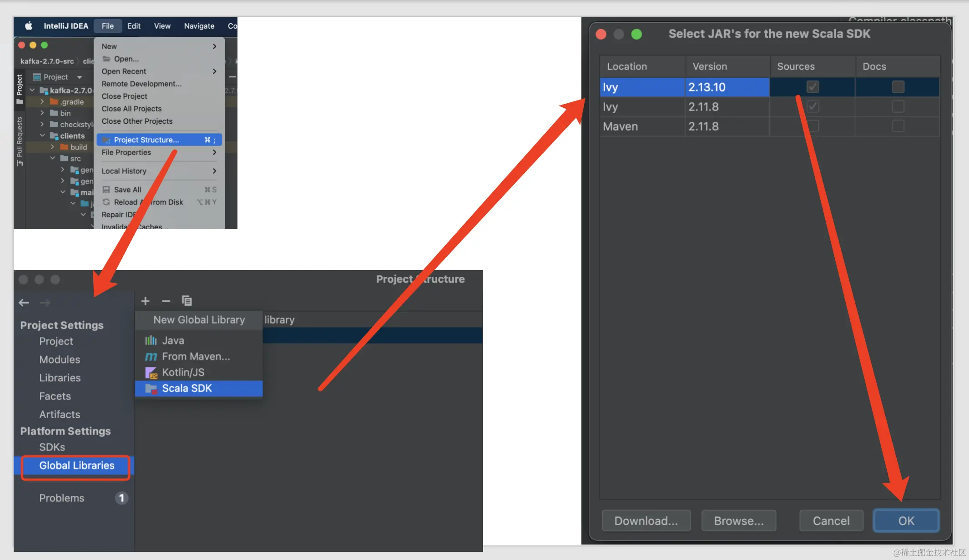Enable Sources checkbox for Maven 2.11.8
The height and width of the screenshot is (560, 969).
click(813, 126)
